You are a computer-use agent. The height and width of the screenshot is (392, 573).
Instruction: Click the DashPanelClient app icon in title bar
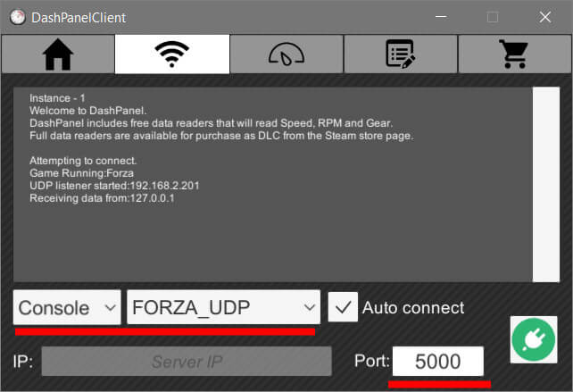coord(18,17)
